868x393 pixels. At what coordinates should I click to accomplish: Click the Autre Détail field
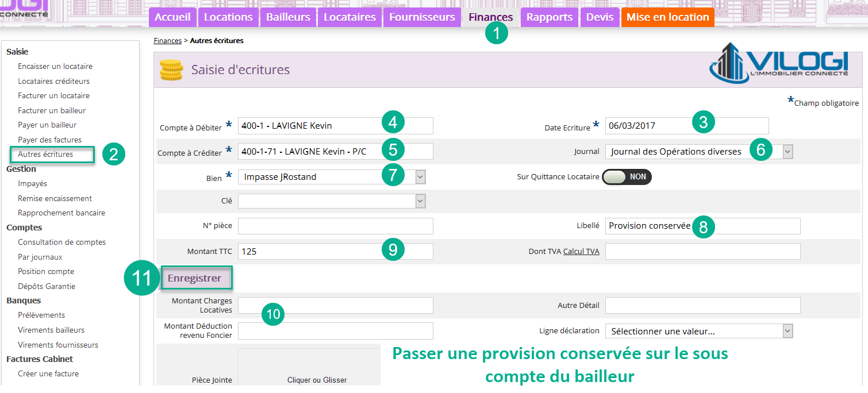pos(703,305)
